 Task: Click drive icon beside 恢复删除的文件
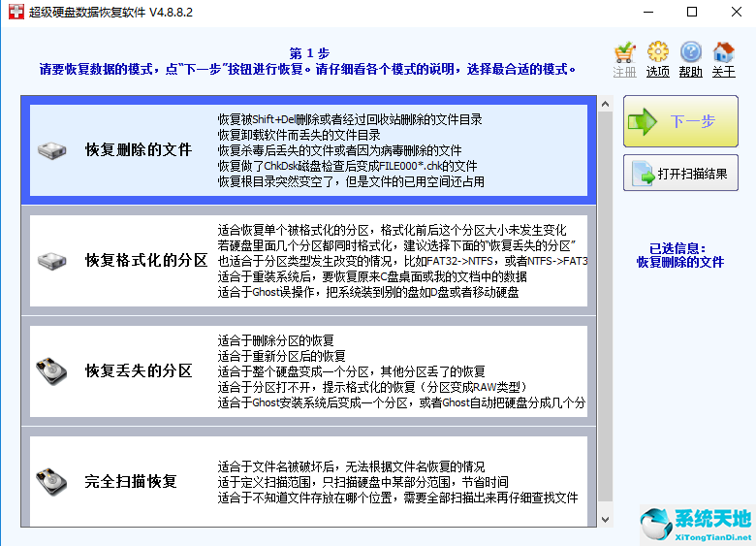pos(52,150)
